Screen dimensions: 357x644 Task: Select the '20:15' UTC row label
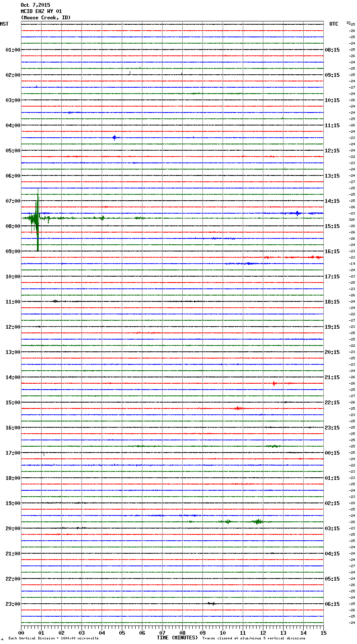[x=332, y=352]
